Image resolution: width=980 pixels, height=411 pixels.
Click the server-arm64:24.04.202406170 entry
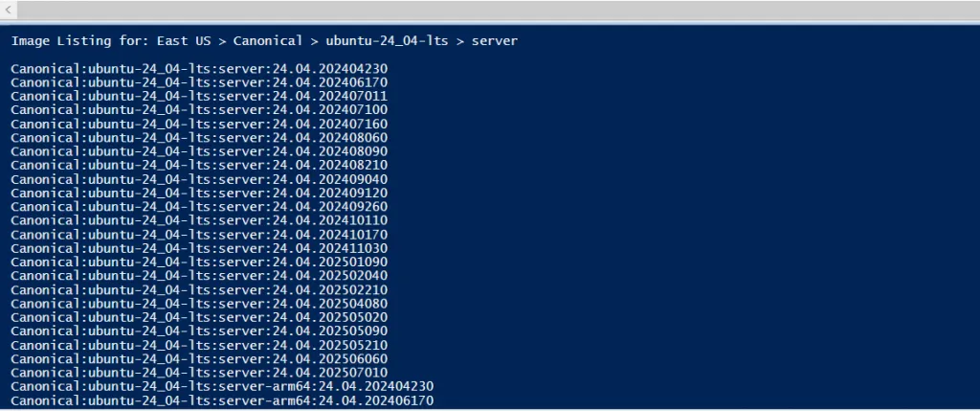click(222, 400)
